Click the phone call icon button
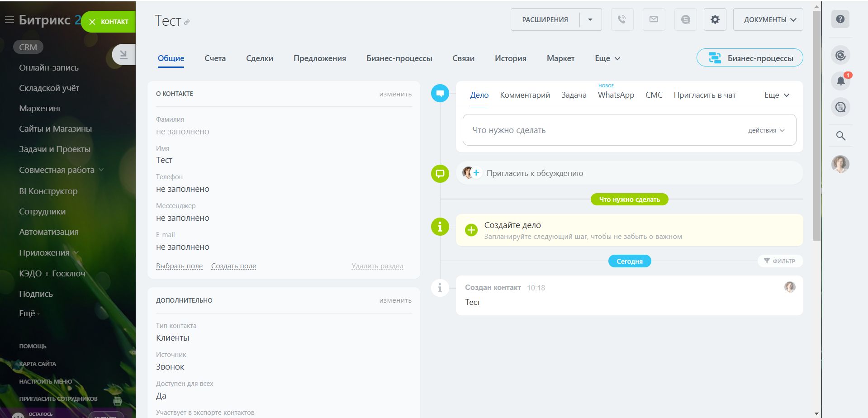Image resolution: width=868 pixels, height=418 pixels. click(x=622, y=19)
